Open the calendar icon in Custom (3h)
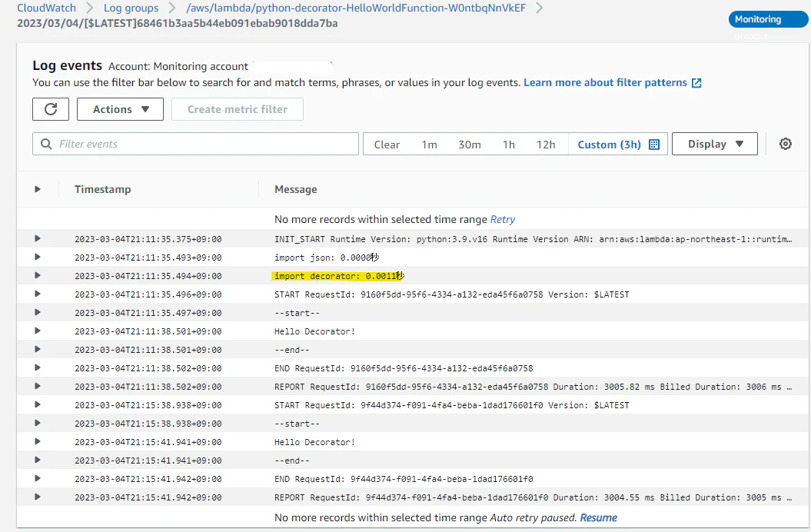811x532 pixels. coord(654,145)
